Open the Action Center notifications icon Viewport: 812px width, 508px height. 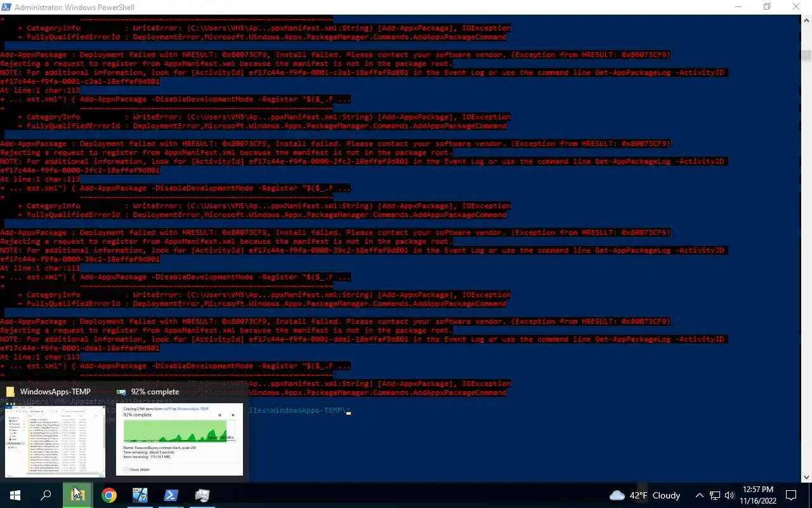click(x=791, y=495)
